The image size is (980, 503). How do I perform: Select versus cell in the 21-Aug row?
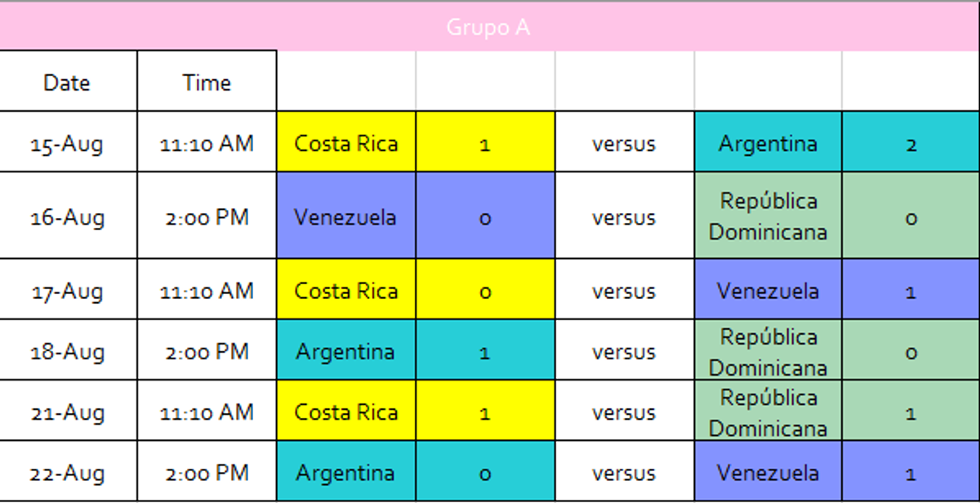pyautogui.click(x=625, y=411)
